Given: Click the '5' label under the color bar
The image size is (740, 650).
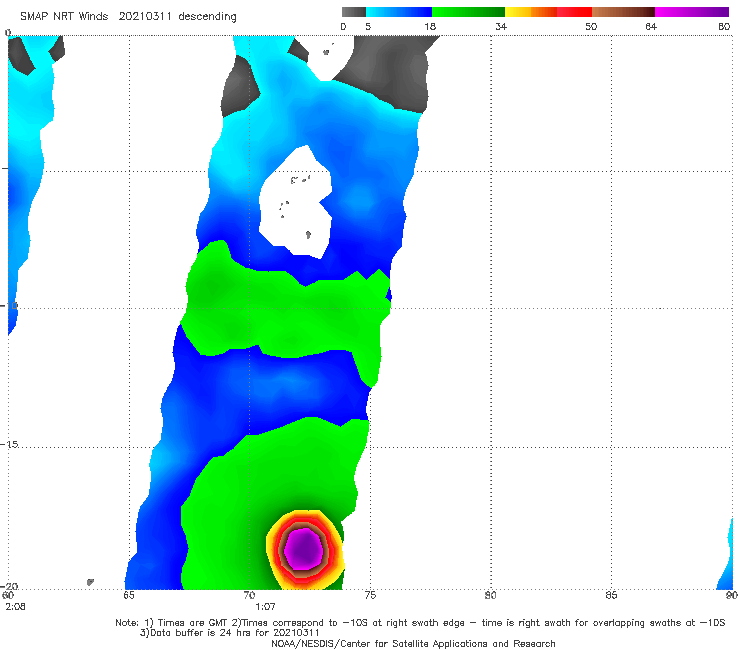Looking at the screenshot, I should click(368, 27).
